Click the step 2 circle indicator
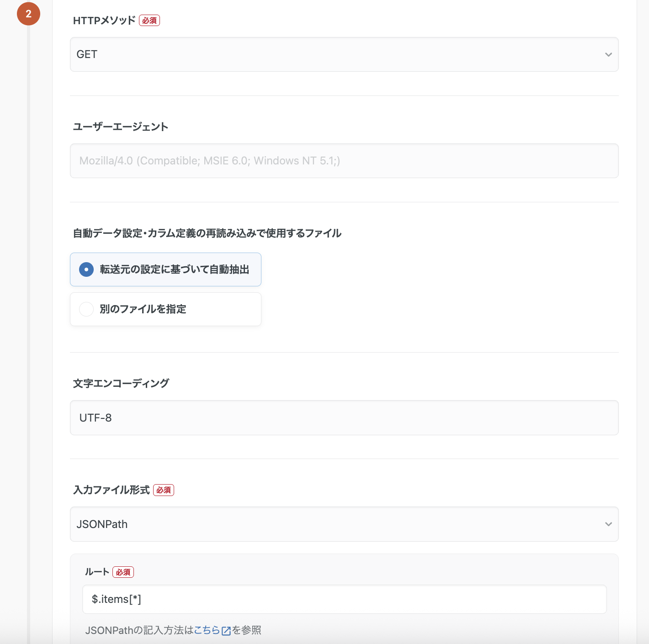This screenshot has height=644, width=649. (x=29, y=14)
